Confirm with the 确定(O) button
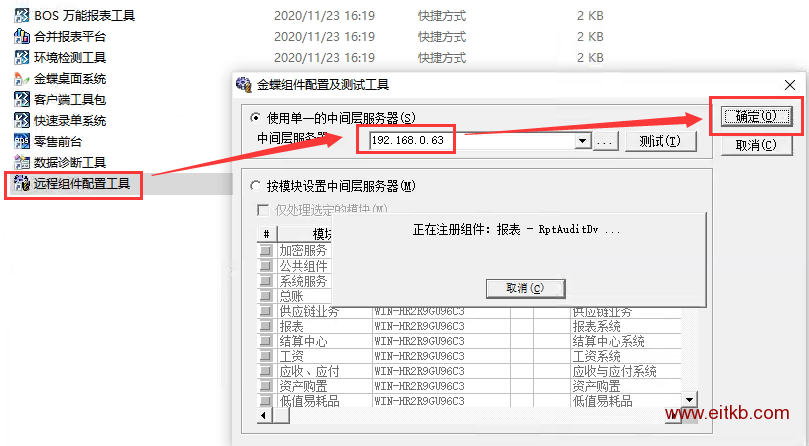The height and width of the screenshot is (446, 809). tap(756, 116)
